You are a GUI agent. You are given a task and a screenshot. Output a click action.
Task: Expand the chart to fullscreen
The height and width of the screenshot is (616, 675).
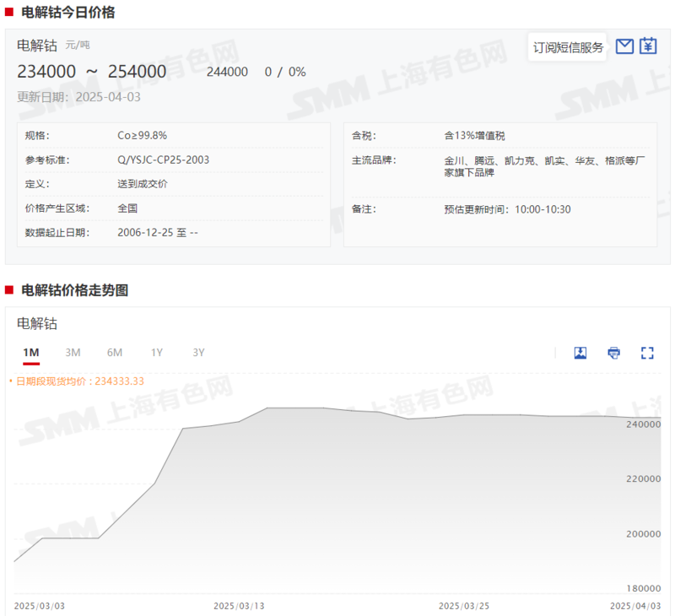coord(648,353)
